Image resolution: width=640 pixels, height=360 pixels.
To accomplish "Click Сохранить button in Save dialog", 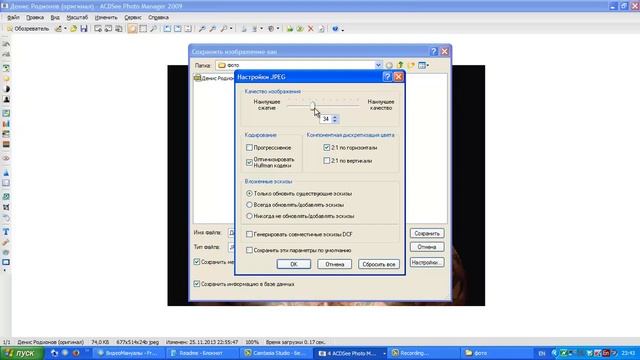I will (427, 233).
